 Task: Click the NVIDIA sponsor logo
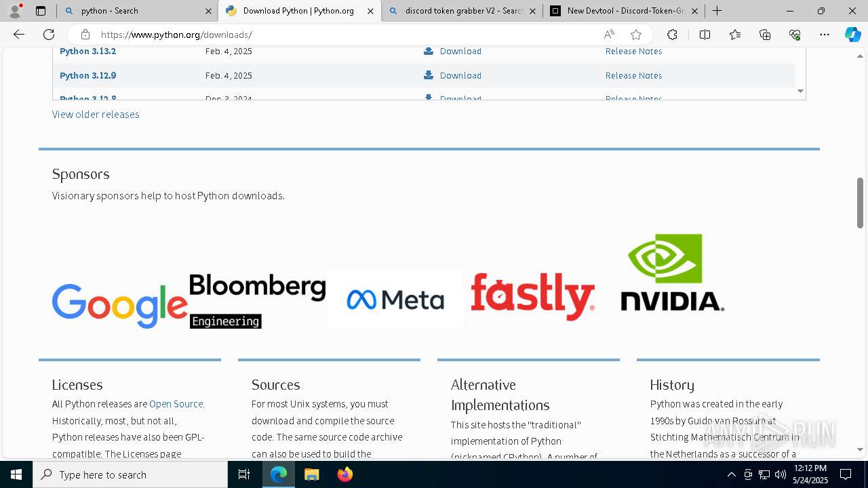click(672, 272)
